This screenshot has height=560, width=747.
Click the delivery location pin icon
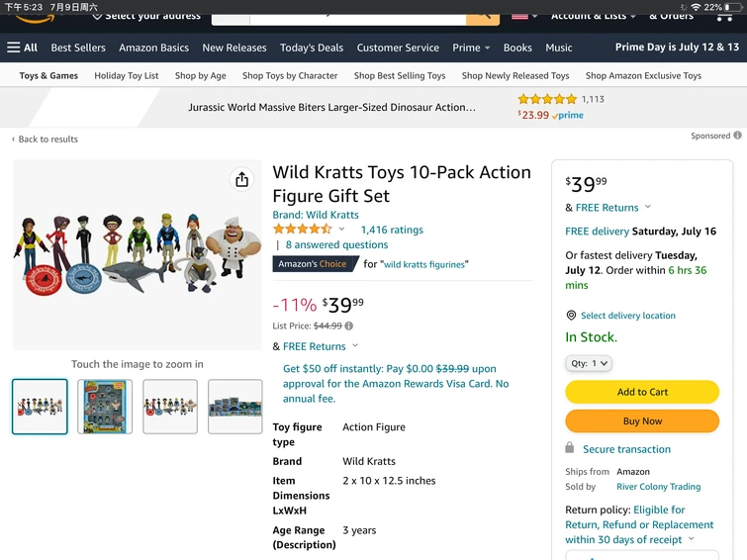tap(571, 316)
